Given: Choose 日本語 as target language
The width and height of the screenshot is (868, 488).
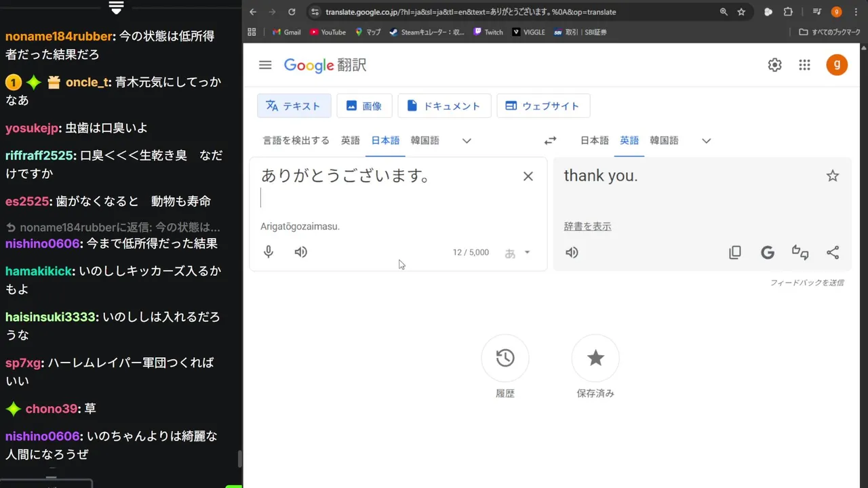Looking at the screenshot, I should 595,140.
